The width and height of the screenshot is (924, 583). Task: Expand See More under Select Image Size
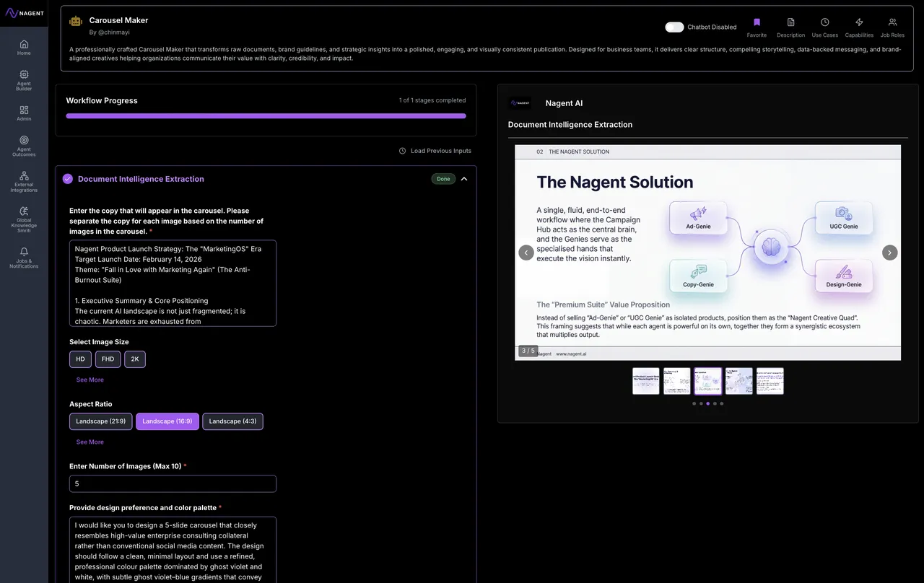pos(90,380)
